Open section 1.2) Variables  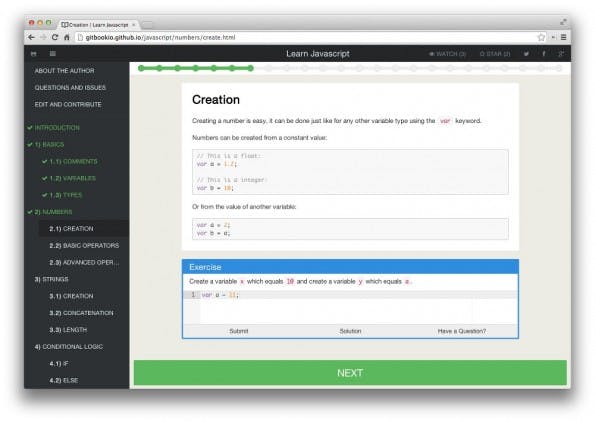tap(72, 178)
